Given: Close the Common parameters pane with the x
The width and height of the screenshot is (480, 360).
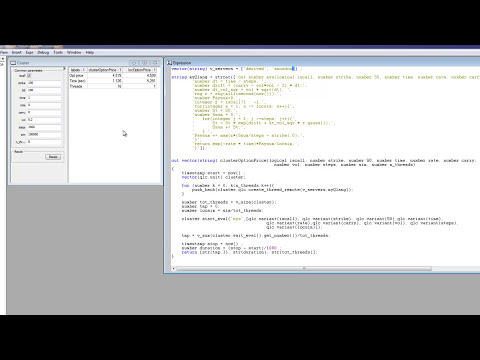Looking at the screenshot, I should [x=64, y=69].
